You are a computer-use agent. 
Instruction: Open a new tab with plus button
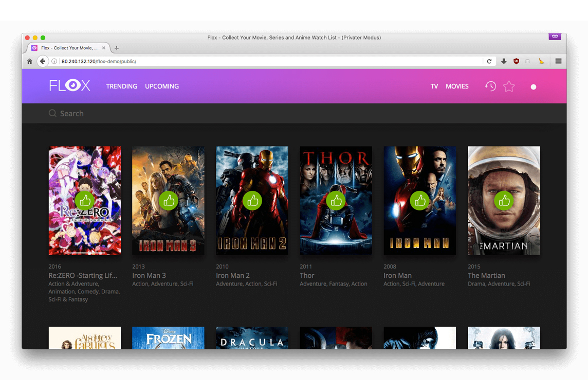click(117, 48)
